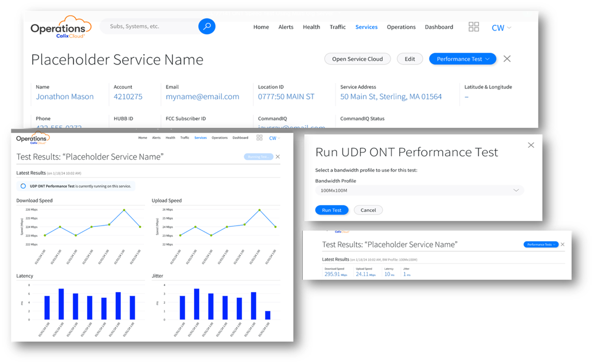Viewport: 594px width, 364px height.
Task: Click the 10 ms latency value
Action: [389, 274]
